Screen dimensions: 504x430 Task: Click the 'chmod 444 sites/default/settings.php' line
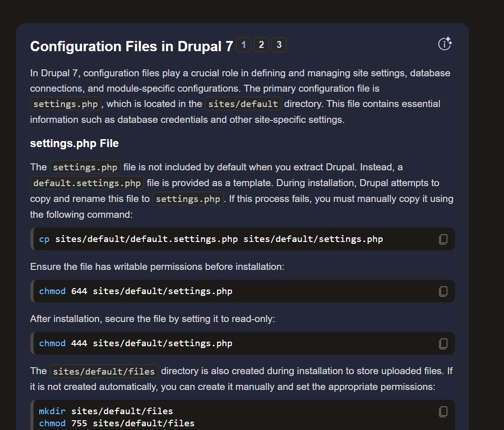pyautogui.click(x=136, y=343)
